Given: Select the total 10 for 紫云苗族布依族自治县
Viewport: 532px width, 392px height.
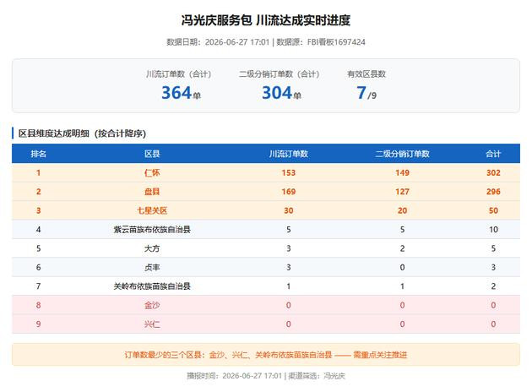Looking at the screenshot, I should [493, 230].
